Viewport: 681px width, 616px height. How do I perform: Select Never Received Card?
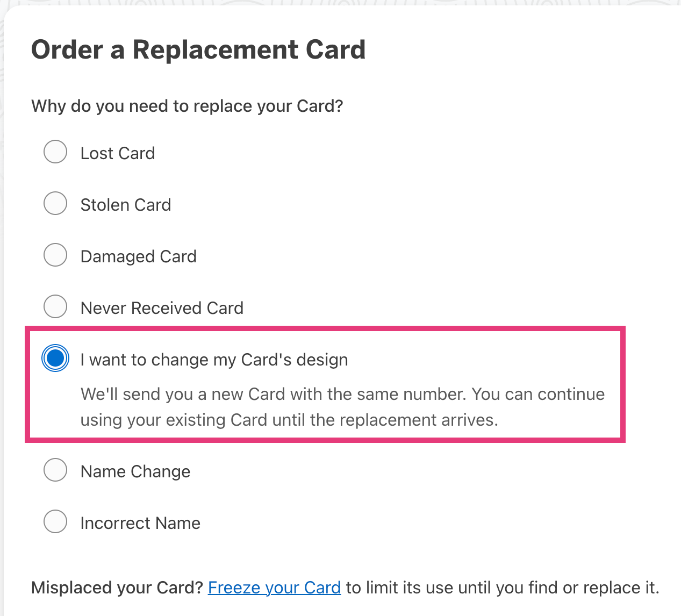point(55,306)
